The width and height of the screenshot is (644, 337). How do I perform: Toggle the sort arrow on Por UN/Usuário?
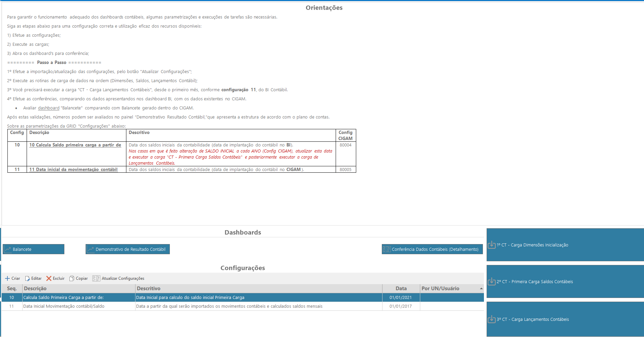pyautogui.click(x=481, y=289)
